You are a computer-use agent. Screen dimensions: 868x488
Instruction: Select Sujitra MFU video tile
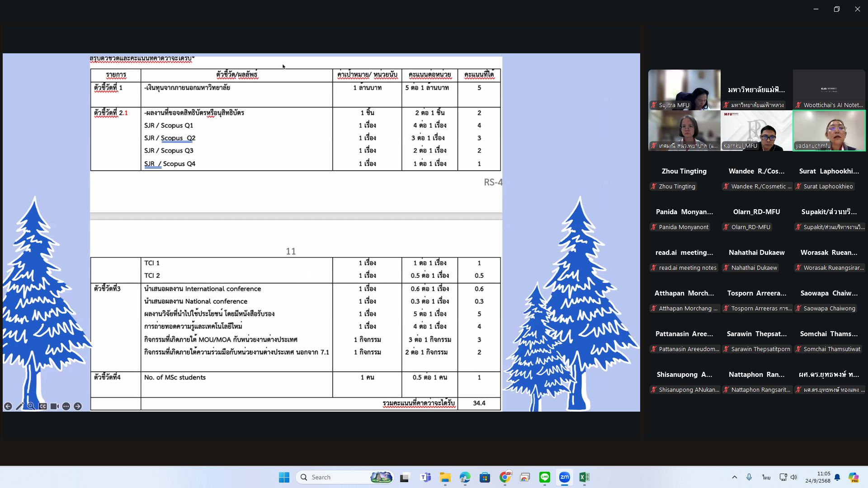click(x=684, y=89)
